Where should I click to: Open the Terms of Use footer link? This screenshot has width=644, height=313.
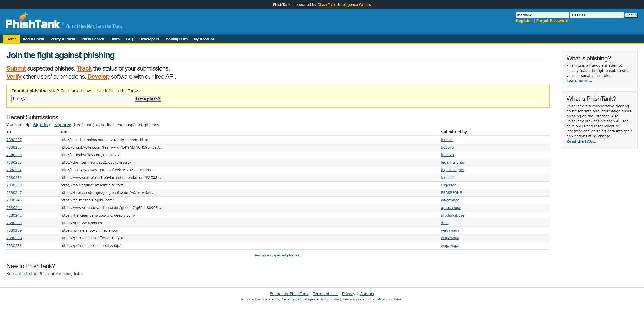(325, 294)
